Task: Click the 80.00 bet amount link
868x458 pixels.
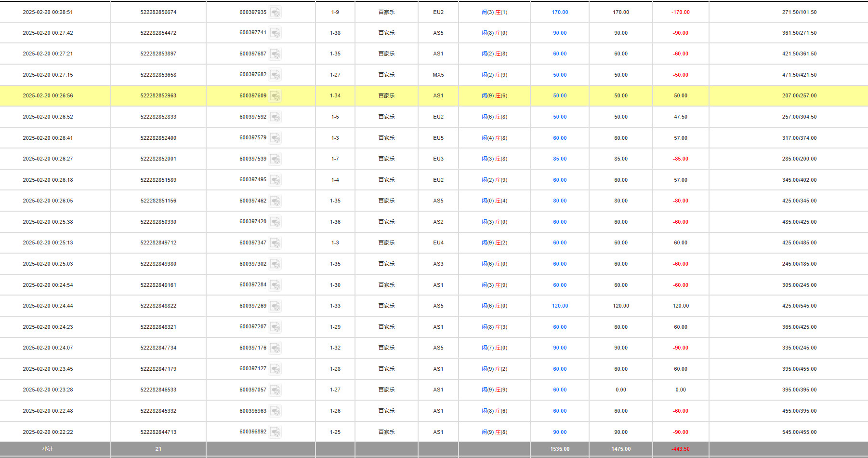Action: click(560, 201)
